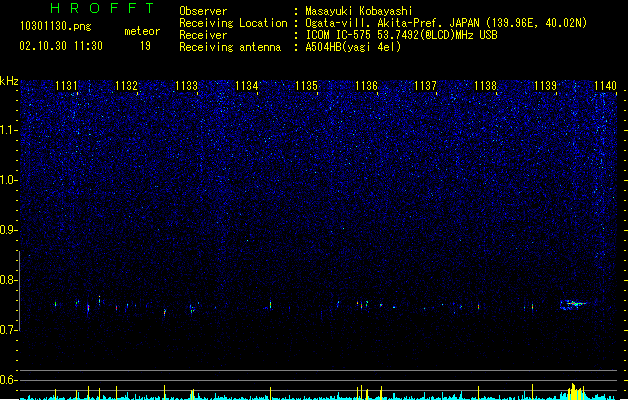Click the 1138 time marker
The height and width of the screenshot is (400, 629).
click(x=485, y=86)
